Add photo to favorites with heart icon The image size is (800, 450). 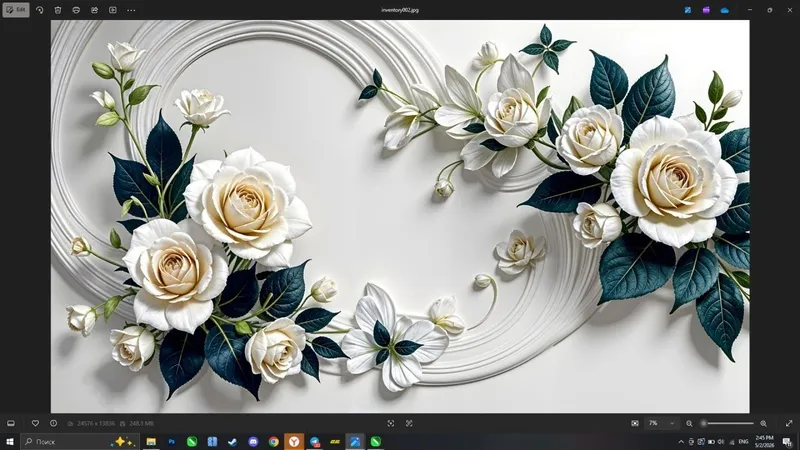tap(35, 423)
